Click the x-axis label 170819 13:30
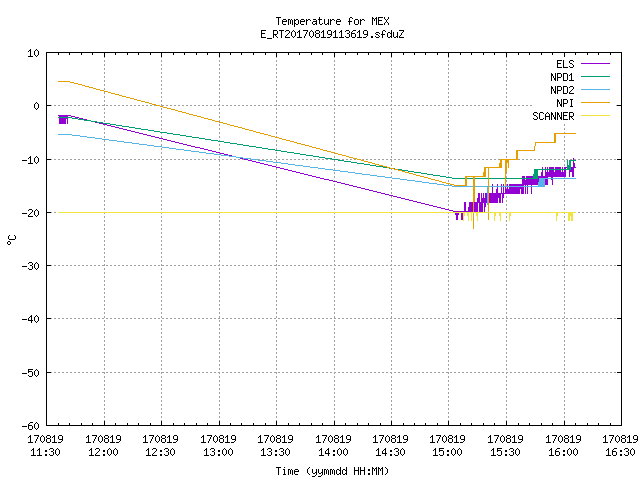640x480 pixels. coord(276,446)
